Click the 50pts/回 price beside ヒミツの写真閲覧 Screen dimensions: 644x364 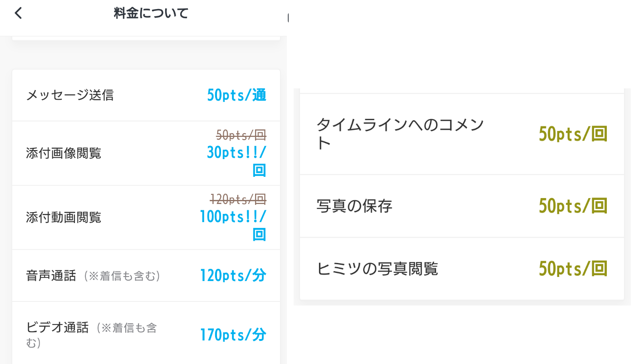(x=573, y=268)
